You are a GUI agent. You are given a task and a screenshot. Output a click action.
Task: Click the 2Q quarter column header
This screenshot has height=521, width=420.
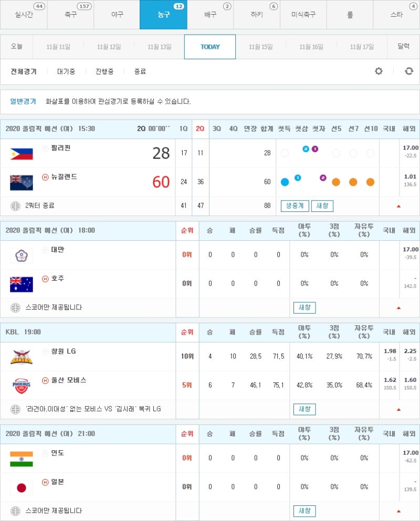[200, 129]
